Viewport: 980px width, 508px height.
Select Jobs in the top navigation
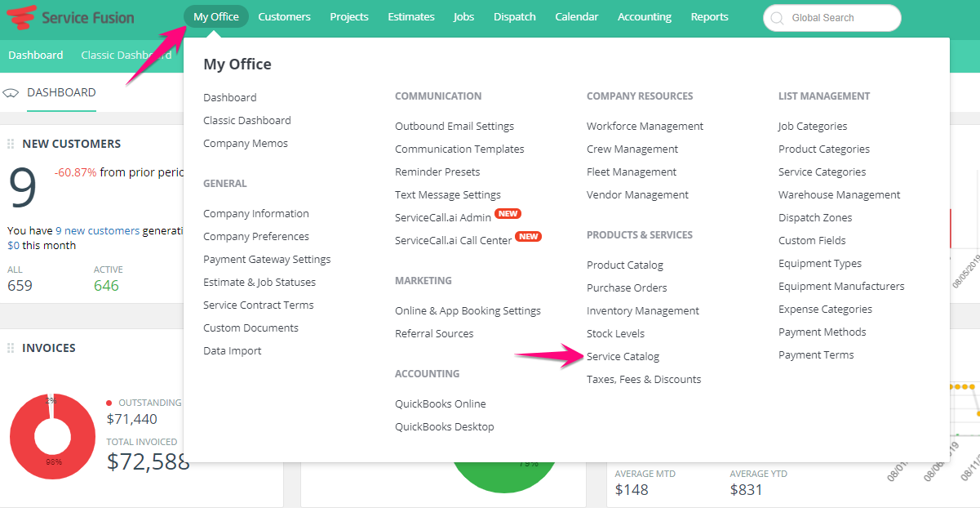click(464, 17)
